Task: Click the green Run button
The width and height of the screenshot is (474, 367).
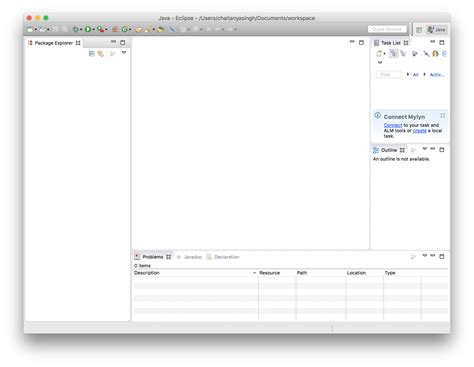Action: [x=88, y=30]
